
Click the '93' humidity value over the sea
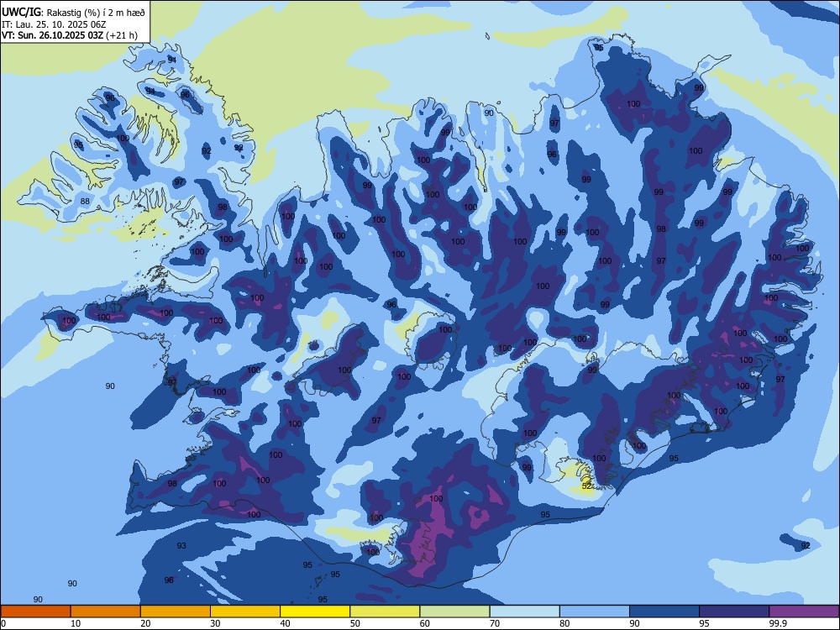click(181, 545)
